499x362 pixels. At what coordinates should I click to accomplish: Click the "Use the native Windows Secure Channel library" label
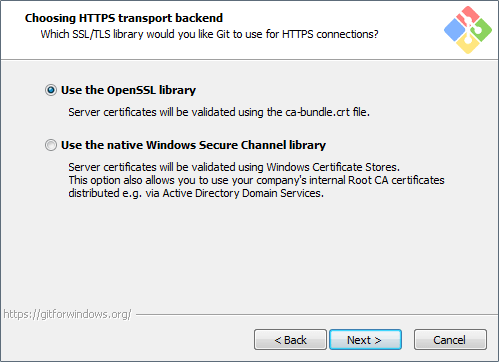tap(193, 145)
